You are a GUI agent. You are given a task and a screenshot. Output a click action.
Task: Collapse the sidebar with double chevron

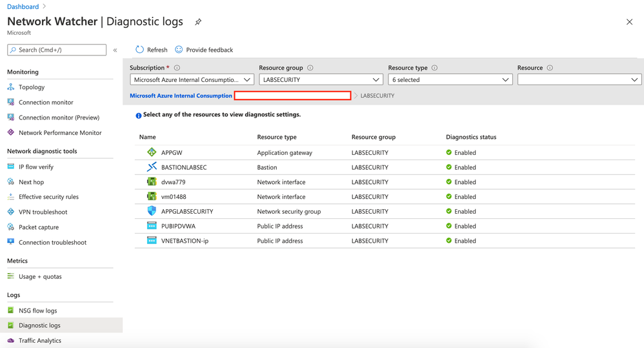point(115,50)
